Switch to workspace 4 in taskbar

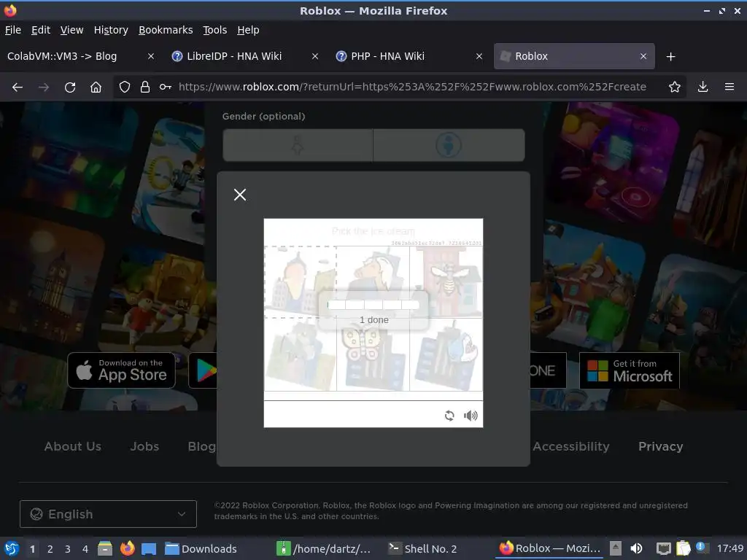[85, 549]
